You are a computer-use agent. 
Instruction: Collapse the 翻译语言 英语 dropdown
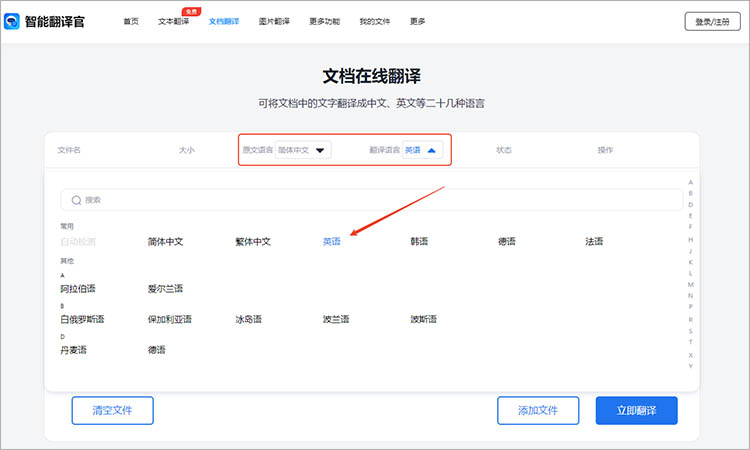422,150
